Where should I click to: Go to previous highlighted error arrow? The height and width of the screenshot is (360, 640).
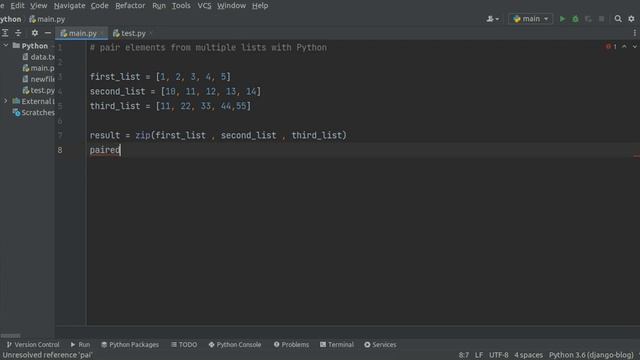pos(624,47)
